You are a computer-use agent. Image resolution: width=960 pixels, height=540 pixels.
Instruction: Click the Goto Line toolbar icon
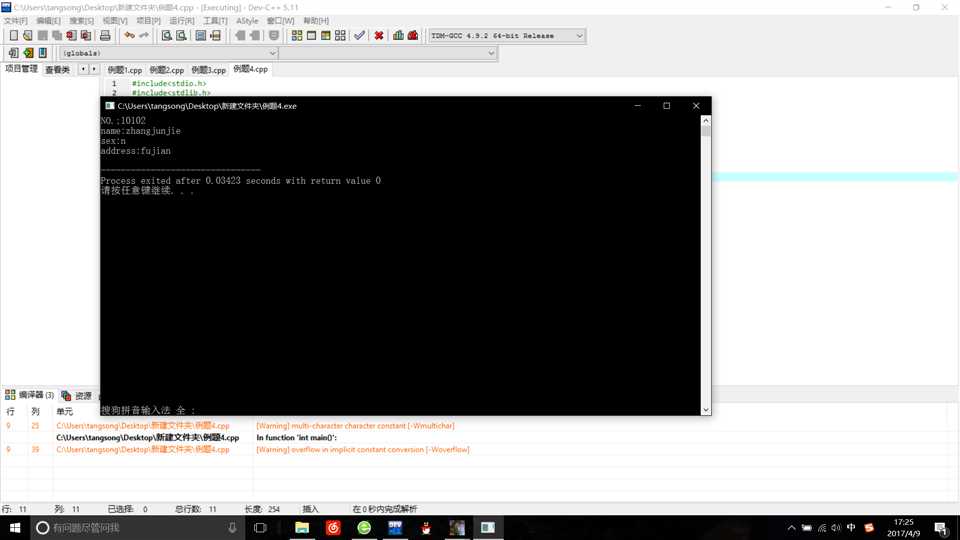click(x=216, y=36)
